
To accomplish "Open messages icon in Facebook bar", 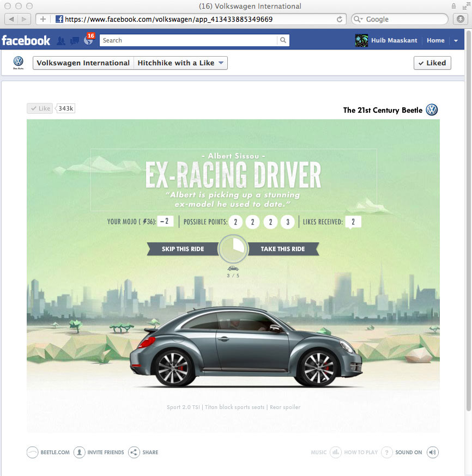I will pos(75,41).
